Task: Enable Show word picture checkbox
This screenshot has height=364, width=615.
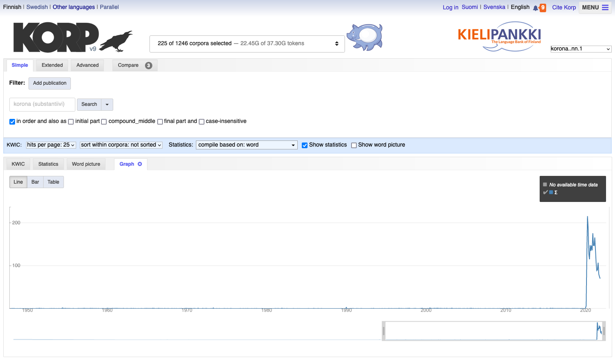Action: [x=354, y=145]
